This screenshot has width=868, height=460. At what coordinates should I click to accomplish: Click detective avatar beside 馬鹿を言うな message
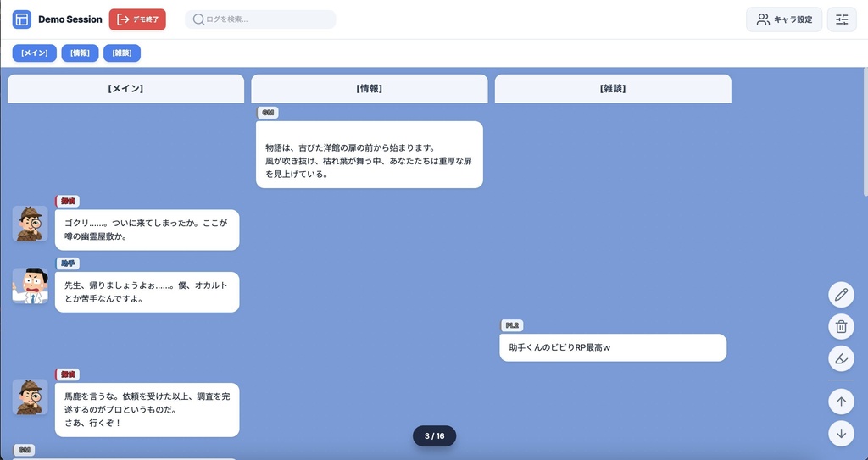(31, 397)
